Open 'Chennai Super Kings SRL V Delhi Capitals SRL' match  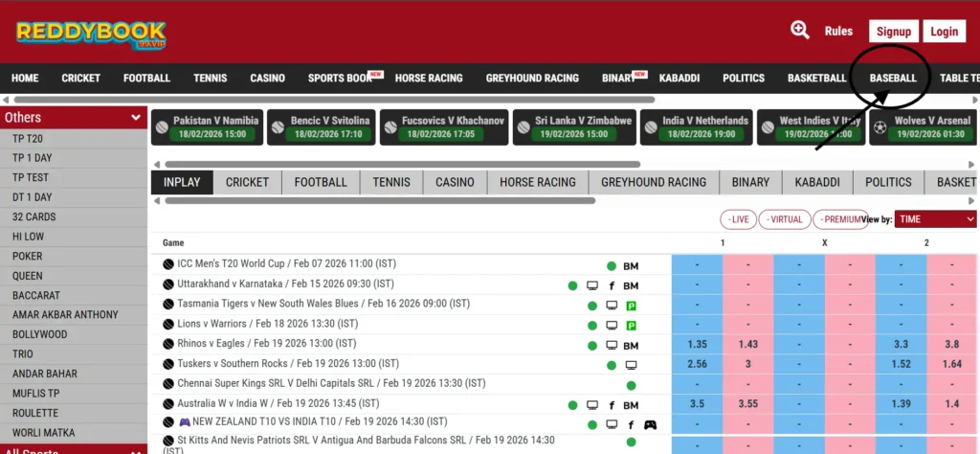331,383
